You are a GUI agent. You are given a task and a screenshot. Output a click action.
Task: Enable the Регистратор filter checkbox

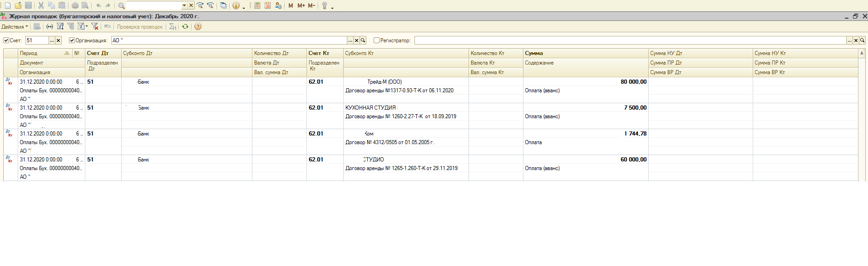(376, 40)
